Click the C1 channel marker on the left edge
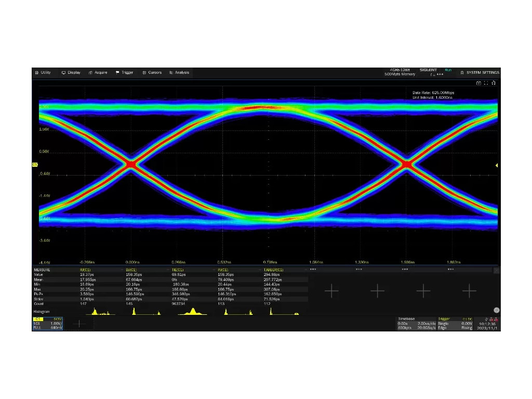Screen dimensions: 532x399 coord(35,164)
